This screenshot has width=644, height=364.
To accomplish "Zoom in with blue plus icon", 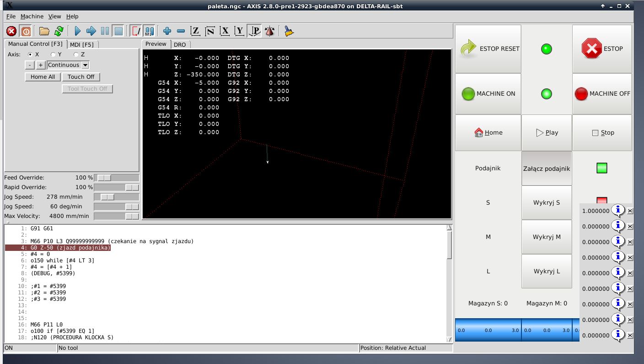I will click(x=167, y=31).
